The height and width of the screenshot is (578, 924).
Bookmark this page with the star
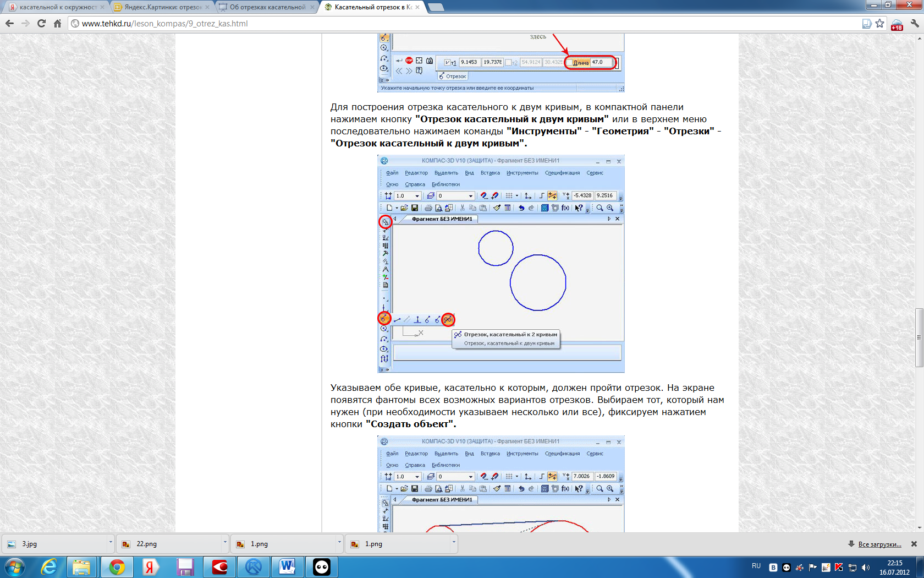[879, 23]
